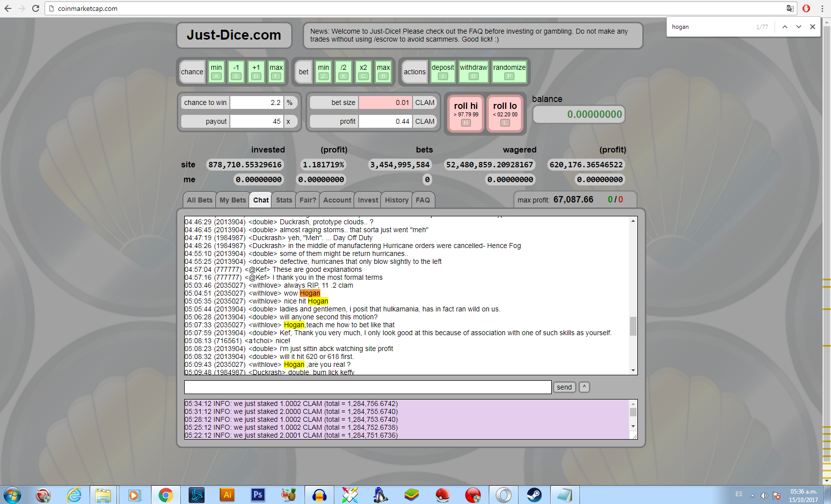Double the bet with x2
Screen dimensions: 831x504
click(364, 72)
